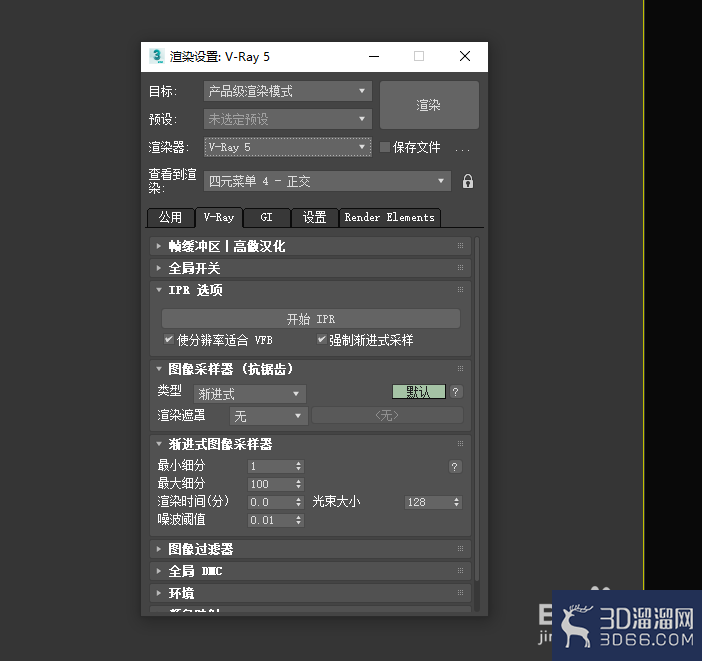Screen dimensions: 702x661
Task: Click the 渲染 render button
Action: click(429, 105)
